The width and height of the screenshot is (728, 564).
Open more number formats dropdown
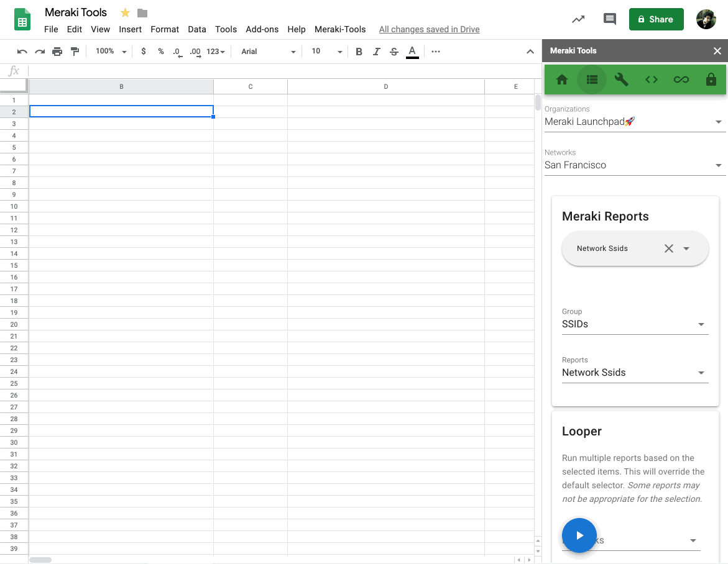[x=216, y=52]
